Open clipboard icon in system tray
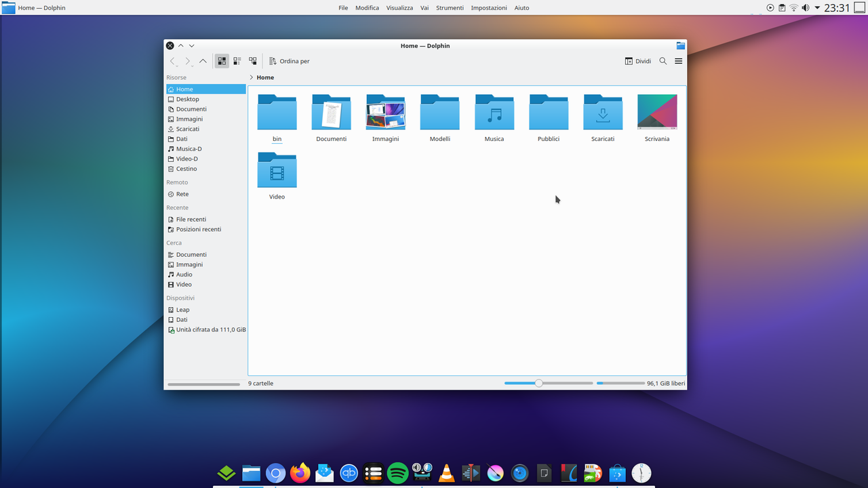The image size is (868, 488). pos(782,8)
